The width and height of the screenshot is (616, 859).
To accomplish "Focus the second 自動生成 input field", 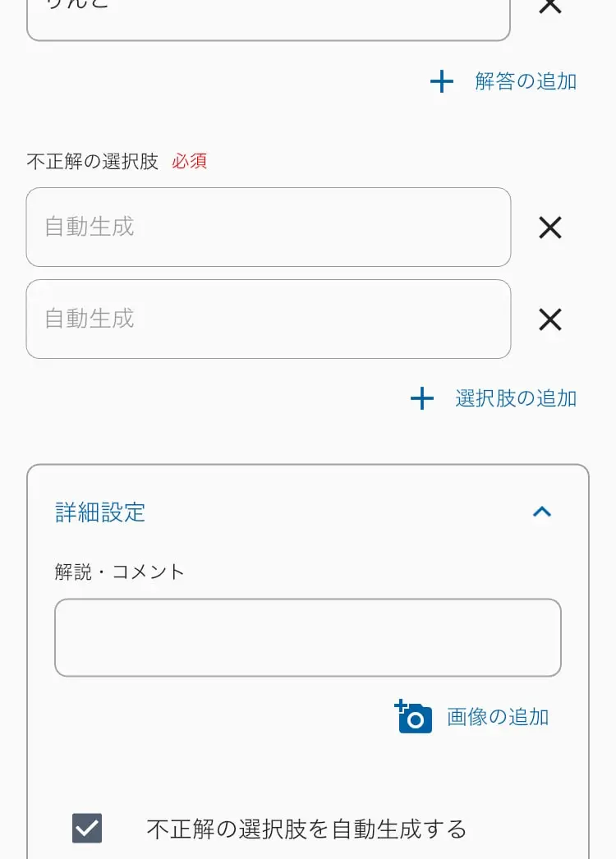I will point(269,319).
